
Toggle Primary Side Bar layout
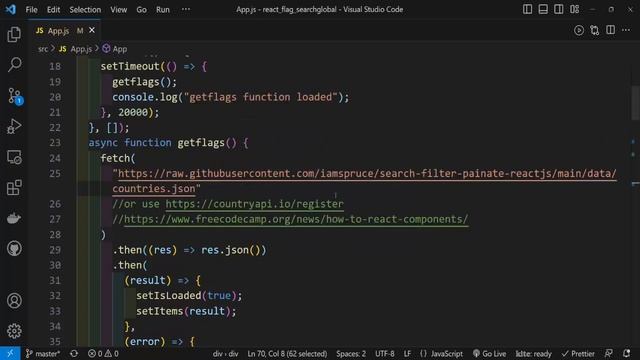point(527,9)
